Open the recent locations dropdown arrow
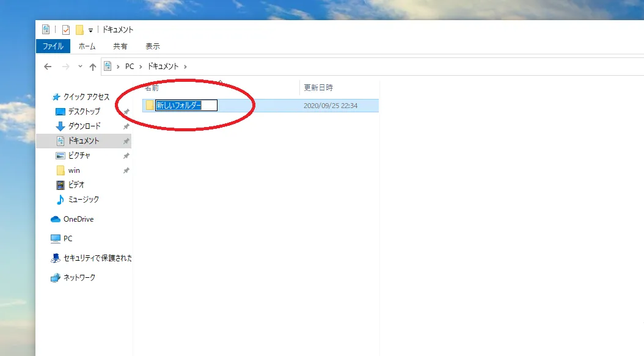Screen dimensions: 644x356 (x=80, y=67)
